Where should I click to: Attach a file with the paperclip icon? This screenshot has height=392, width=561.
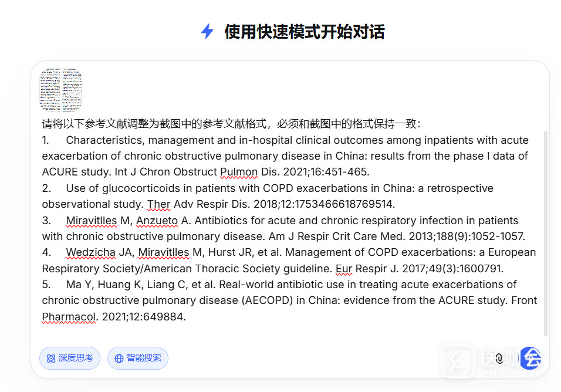pos(499,358)
